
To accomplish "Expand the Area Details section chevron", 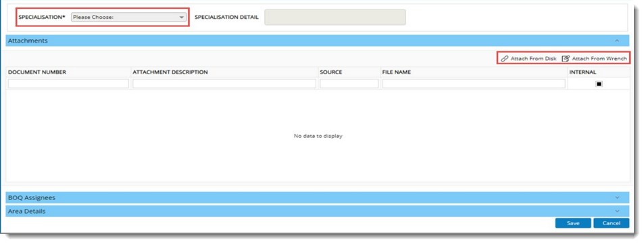I will 616,211.
